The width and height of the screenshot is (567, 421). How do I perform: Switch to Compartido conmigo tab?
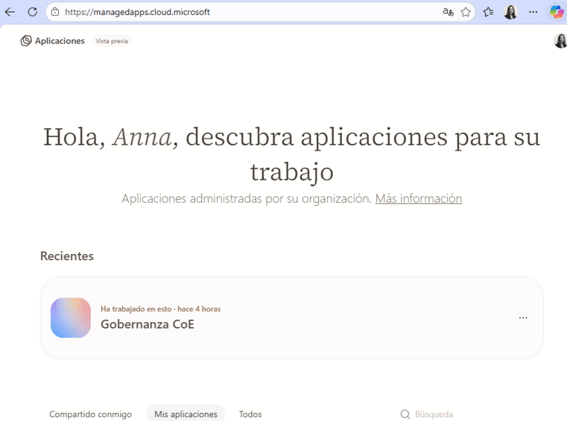pyautogui.click(x=90, y=414)
